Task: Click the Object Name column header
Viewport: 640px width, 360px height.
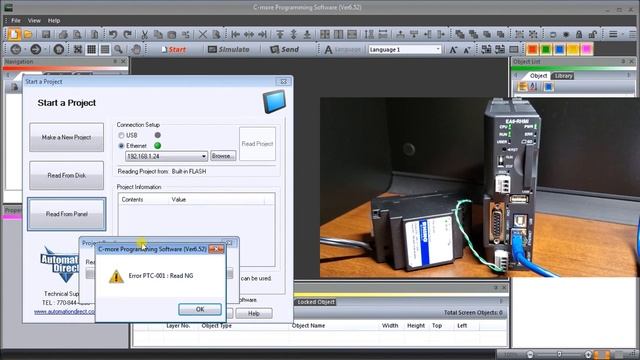Action: coord(308,326)
